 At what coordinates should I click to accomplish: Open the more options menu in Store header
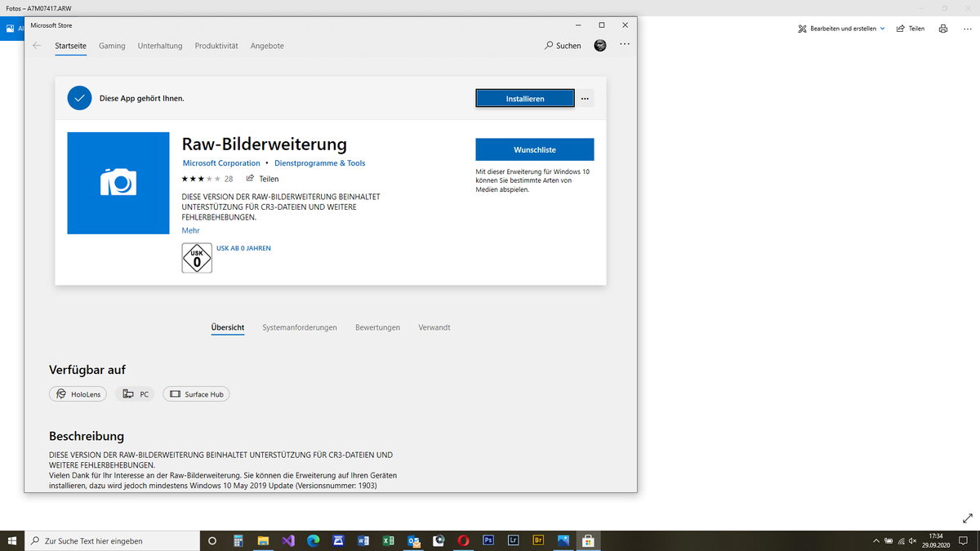(x=625, y=44)
